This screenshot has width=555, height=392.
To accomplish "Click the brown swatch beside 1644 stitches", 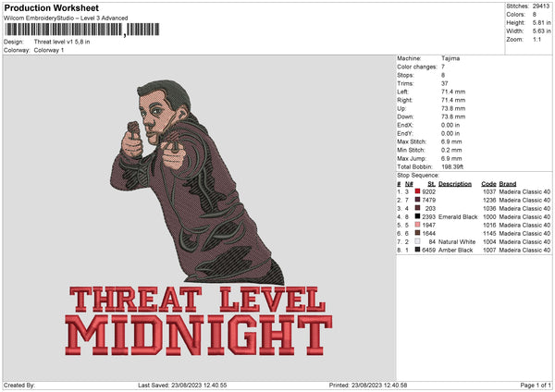I will (417, 233).
